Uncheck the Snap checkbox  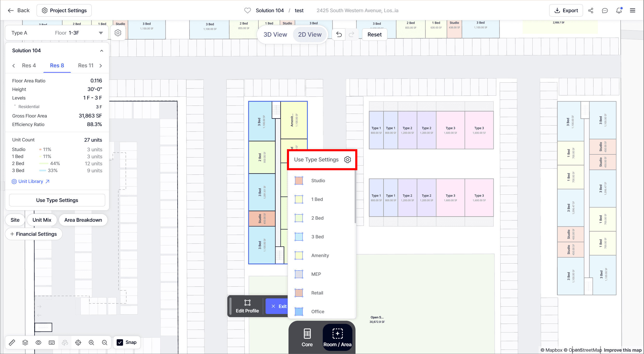[x=120, y=342]
